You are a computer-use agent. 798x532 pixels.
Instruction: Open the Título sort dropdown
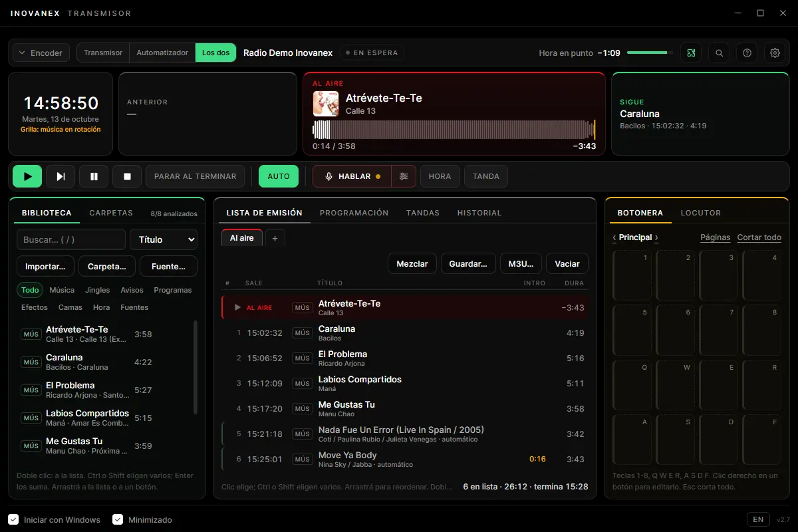tap(164, 239)
